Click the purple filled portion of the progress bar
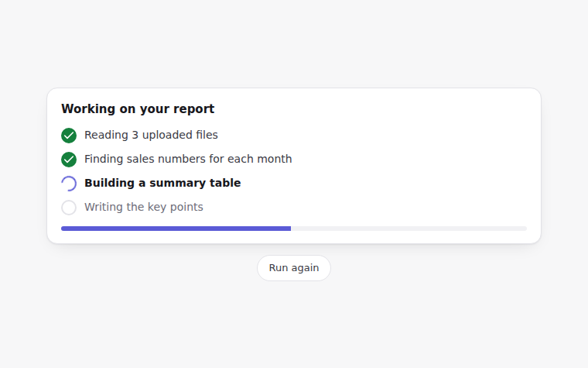Image resolution: width=588 pixels, height=368 pixels. tap(176, 229)
